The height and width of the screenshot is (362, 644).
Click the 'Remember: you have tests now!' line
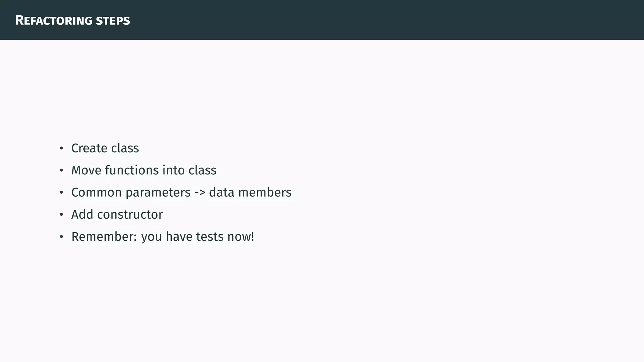(163, 237)
